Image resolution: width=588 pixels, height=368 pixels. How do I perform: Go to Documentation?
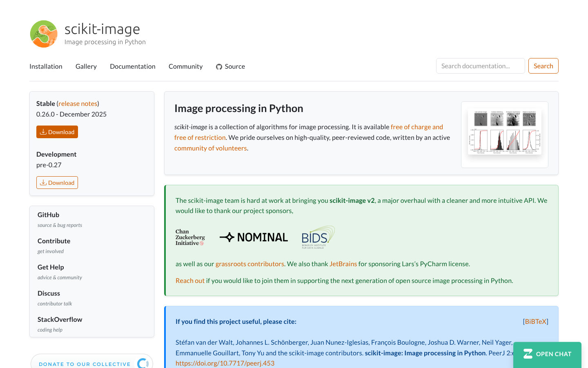133,66
